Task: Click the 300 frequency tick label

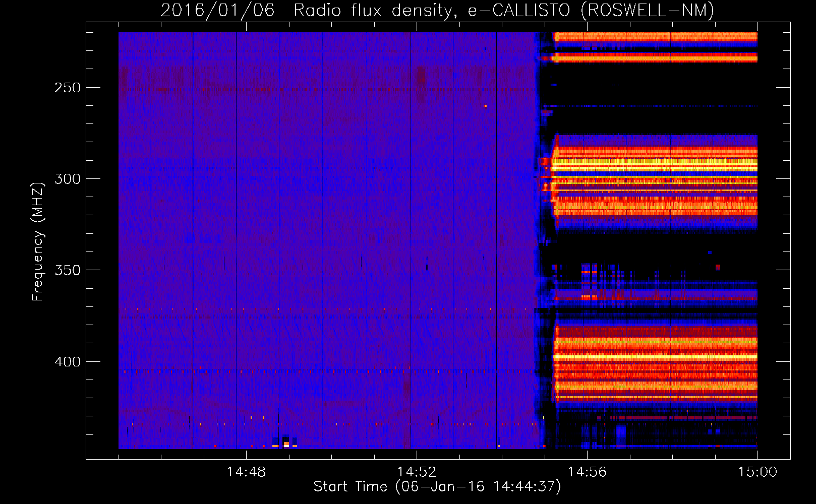Action: 68,179
